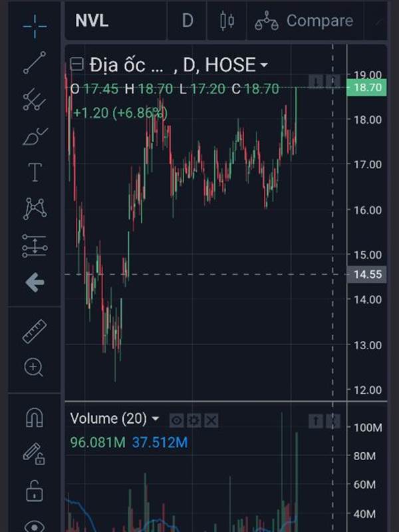The height and width of the screenshot is (532, 399).
Task: Change the D timeframe interval
Action: point(188,21)
